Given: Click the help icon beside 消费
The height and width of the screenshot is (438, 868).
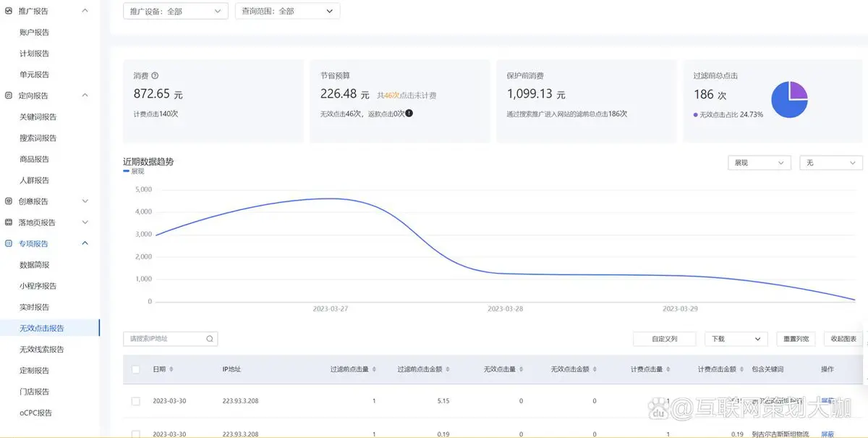Looking at the screenshot, I should pos(155,76).
